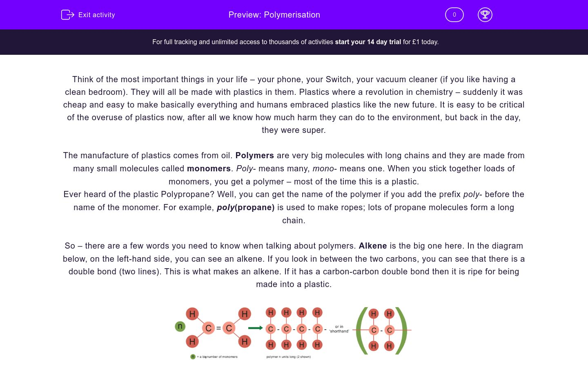Click the italic 'poly(propane)' text
This screenshot has width=588, height=368.
click(x=245, y=207)
